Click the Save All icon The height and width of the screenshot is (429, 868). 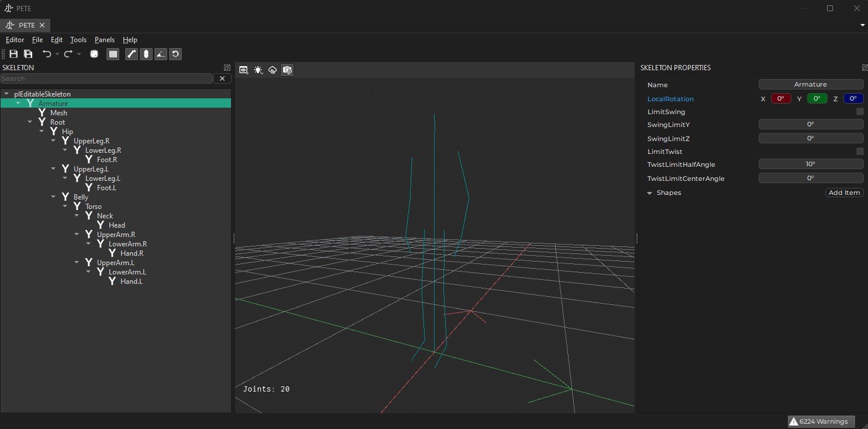coord(27,54)
